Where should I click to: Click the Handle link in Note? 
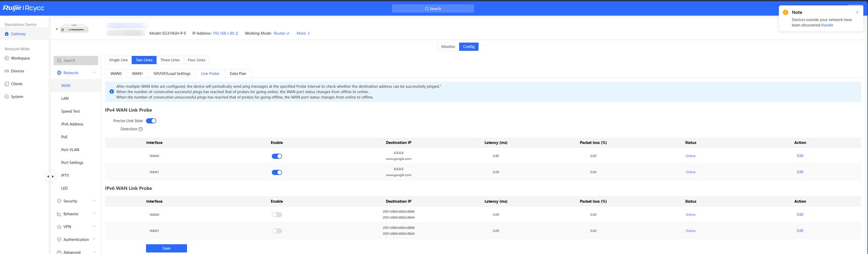tap(827, 25)
